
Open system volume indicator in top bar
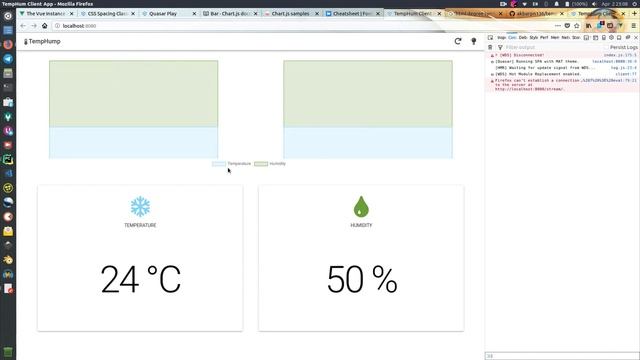click(594, 4)
